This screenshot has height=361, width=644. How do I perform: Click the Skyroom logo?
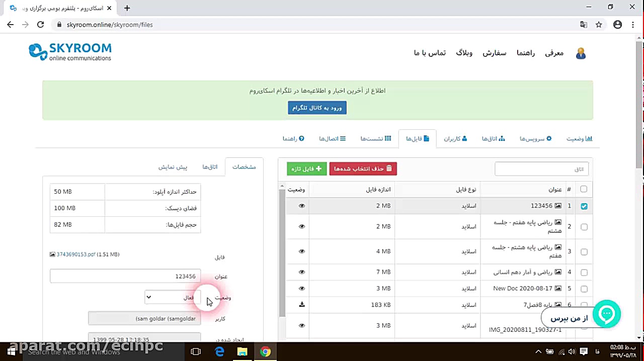coord(70,52)
